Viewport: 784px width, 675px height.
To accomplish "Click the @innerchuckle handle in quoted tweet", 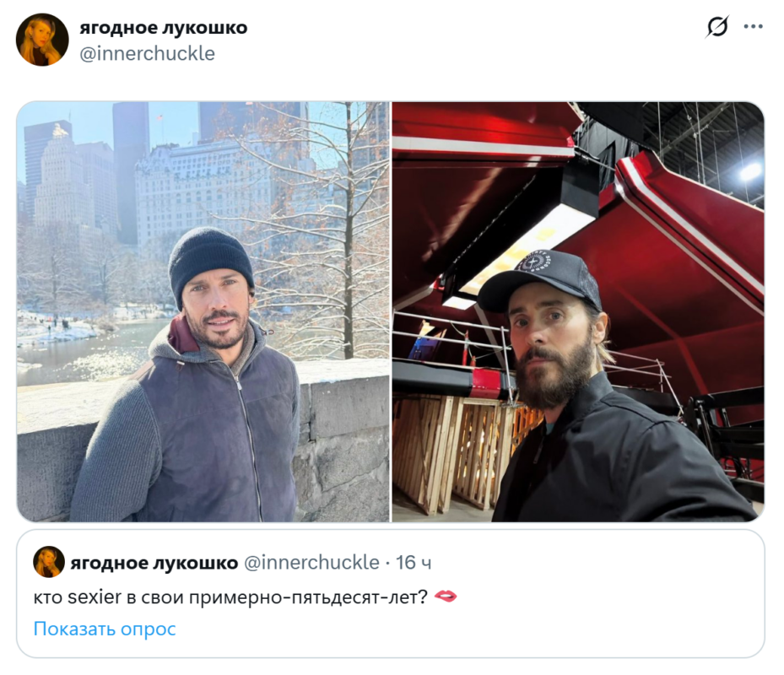I will [x=311, y=563].
